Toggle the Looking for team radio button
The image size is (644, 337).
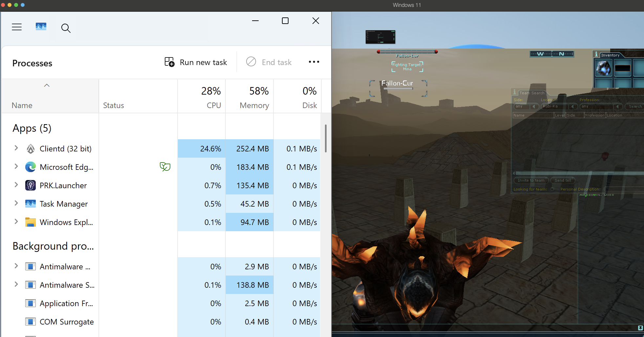pyautogui.click(x=552, y=189)
